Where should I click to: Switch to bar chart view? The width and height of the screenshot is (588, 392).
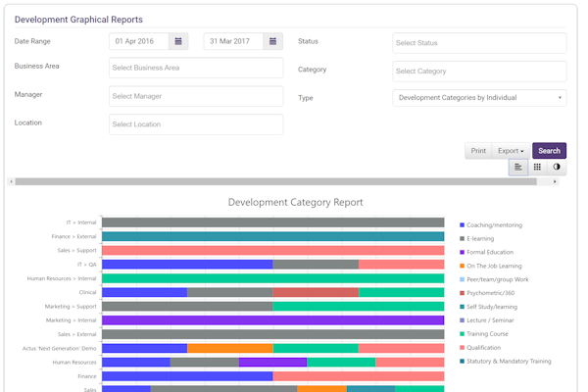(517, 167)
